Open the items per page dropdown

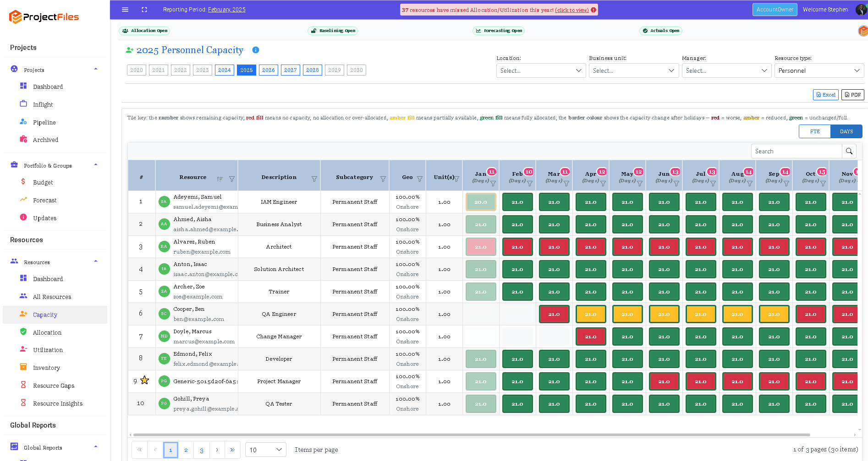coord(266,450)
